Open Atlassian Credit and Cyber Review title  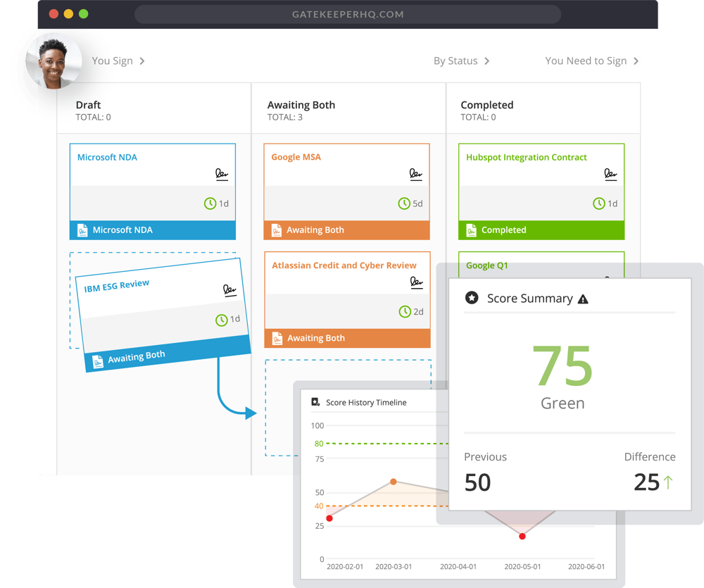pos(344,265)
